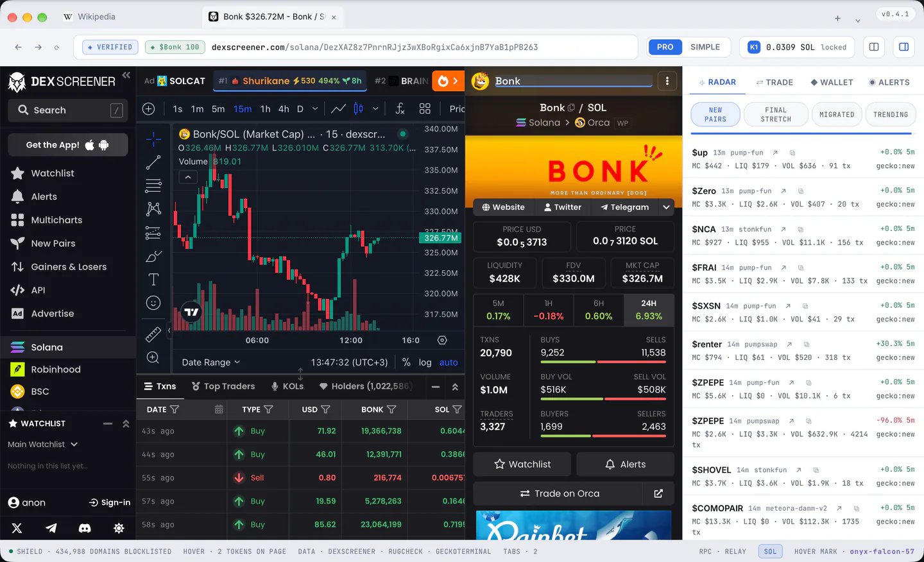Click the Get the App! button
The height and width of the screenshot is (562, 924).
click(x=67, y=145)
